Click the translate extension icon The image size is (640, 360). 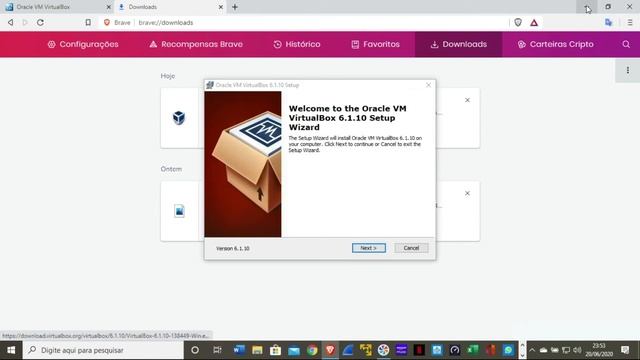pyautogui.click(x=609, y=22)
